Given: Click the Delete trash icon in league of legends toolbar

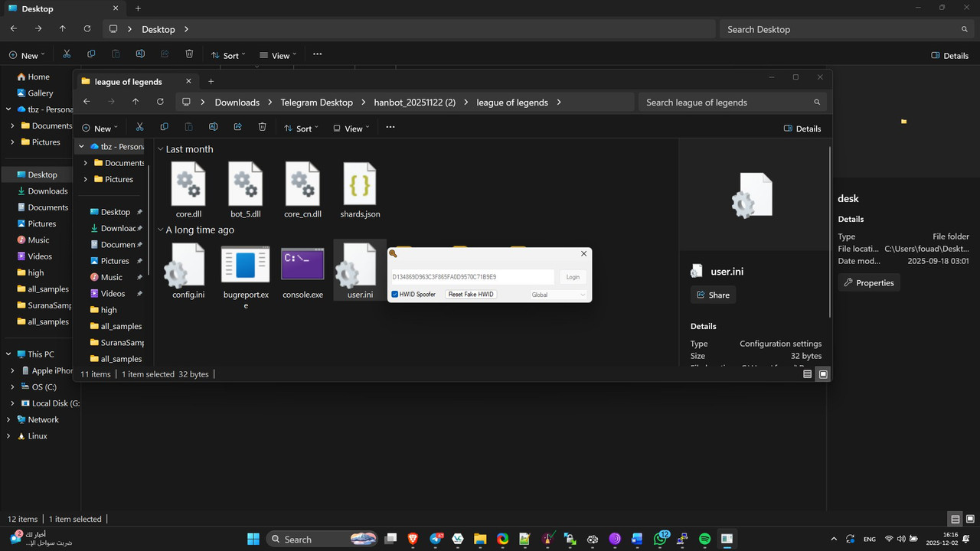Looking at the screenshot, I should click(263, 128).
